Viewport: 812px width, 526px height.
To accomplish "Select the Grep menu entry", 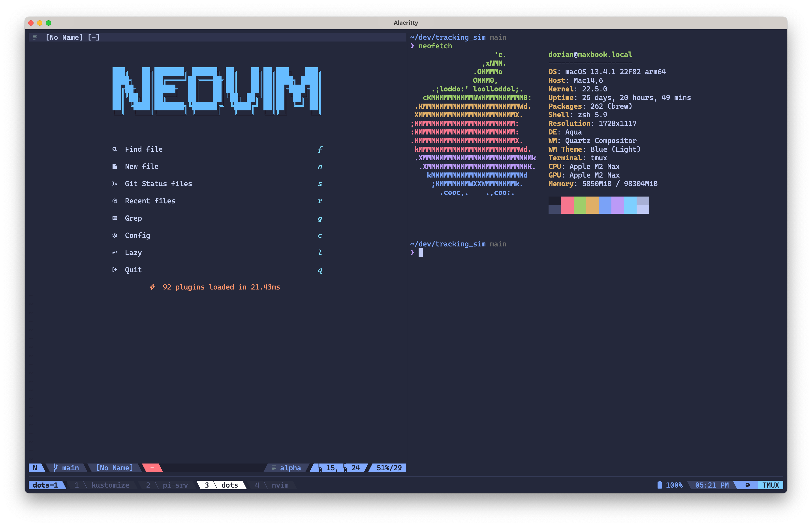I will tap(133, 218).
